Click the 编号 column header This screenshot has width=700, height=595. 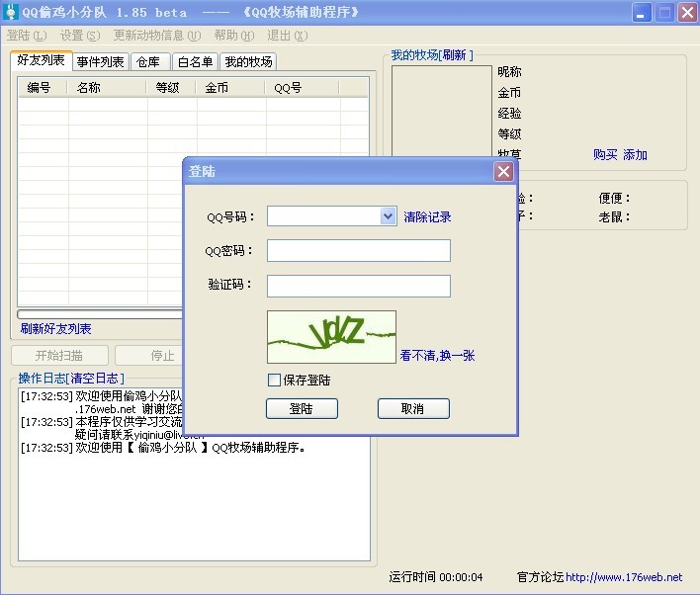(43, 88)
